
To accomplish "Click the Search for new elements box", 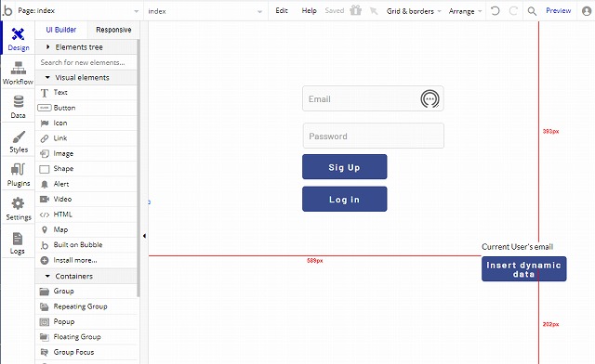I will pos(86,62).
